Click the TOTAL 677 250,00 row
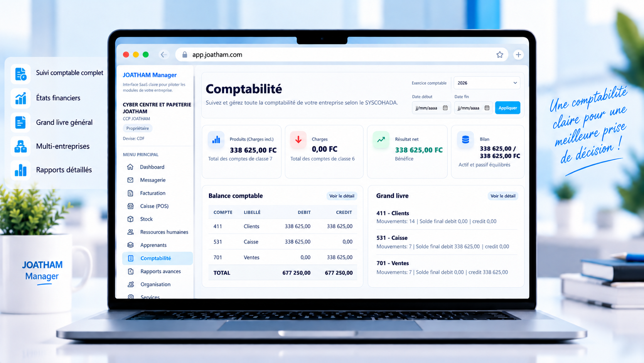This screenshot has width=644, height=363. 283,272
